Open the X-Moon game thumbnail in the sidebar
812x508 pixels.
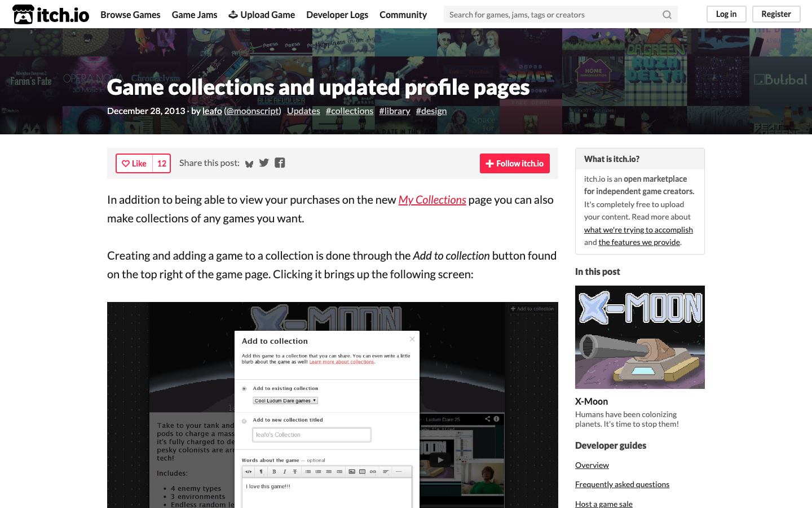click(640, 337)
